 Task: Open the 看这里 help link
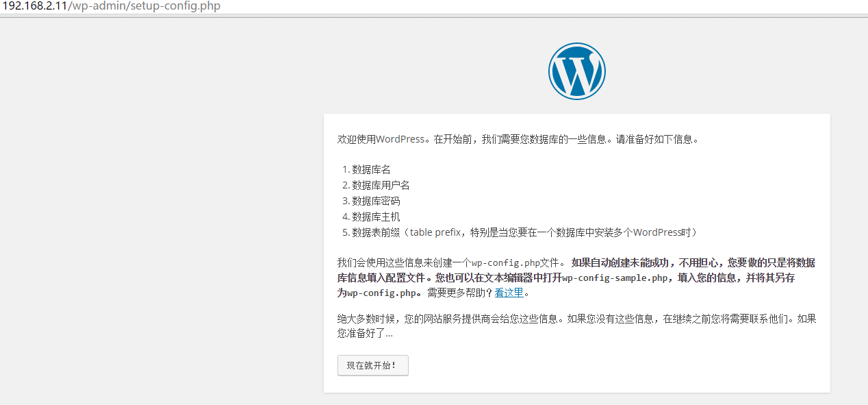[x=509, y=292]
